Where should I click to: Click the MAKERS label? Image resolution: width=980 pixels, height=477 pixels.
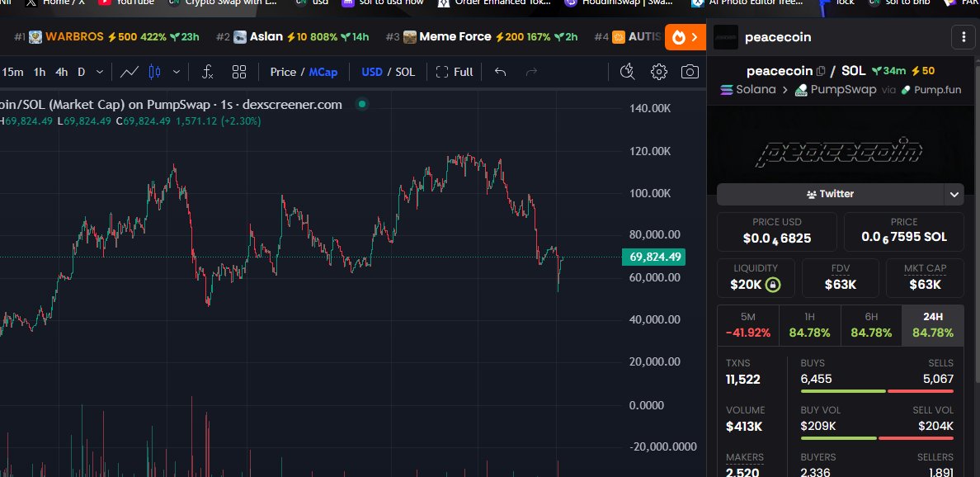pyautogui.click(x=745, y=457)
